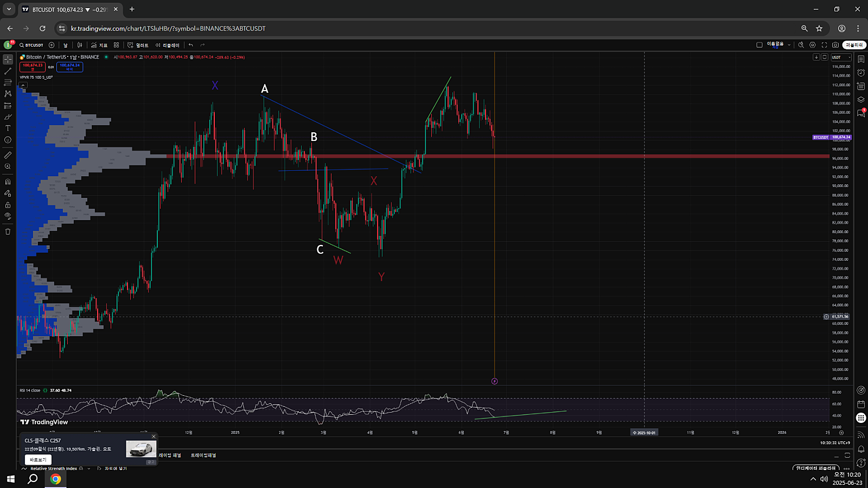Screen dimensions: 868x488
Task: Open the help center question icon
Action: pos(861,463)
